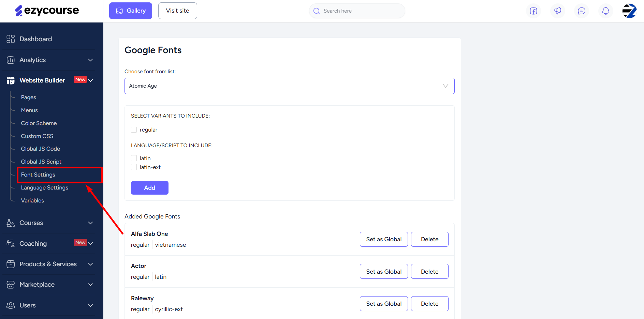Expand the Users menu chevron
Screen dimensions: 644x319
tap(90, 305)
